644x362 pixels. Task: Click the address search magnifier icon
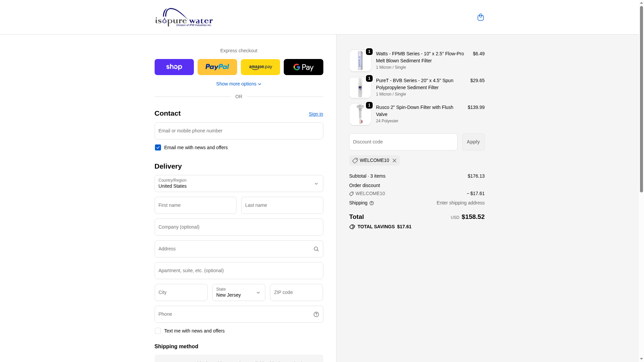pos(316,249)
